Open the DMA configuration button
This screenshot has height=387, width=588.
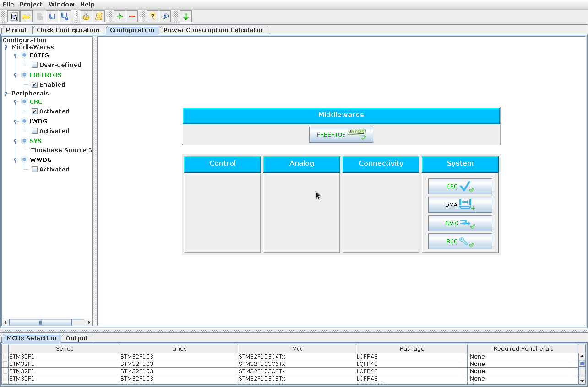pos(460,205)
